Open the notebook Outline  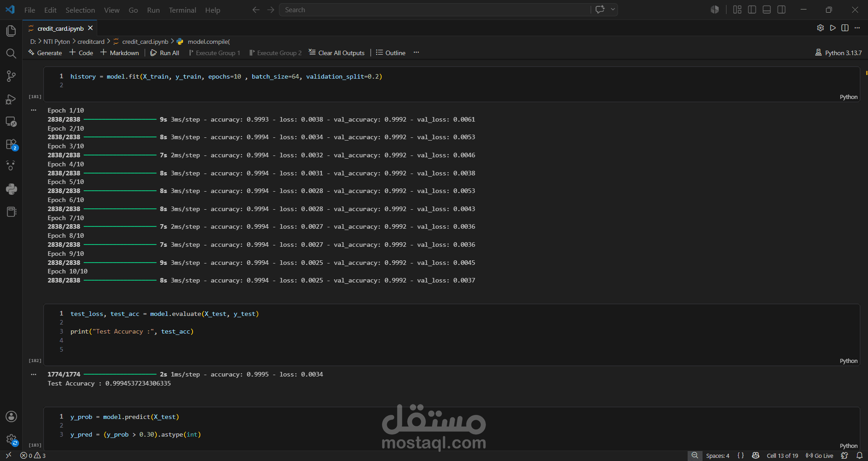[x=391, y=53]
